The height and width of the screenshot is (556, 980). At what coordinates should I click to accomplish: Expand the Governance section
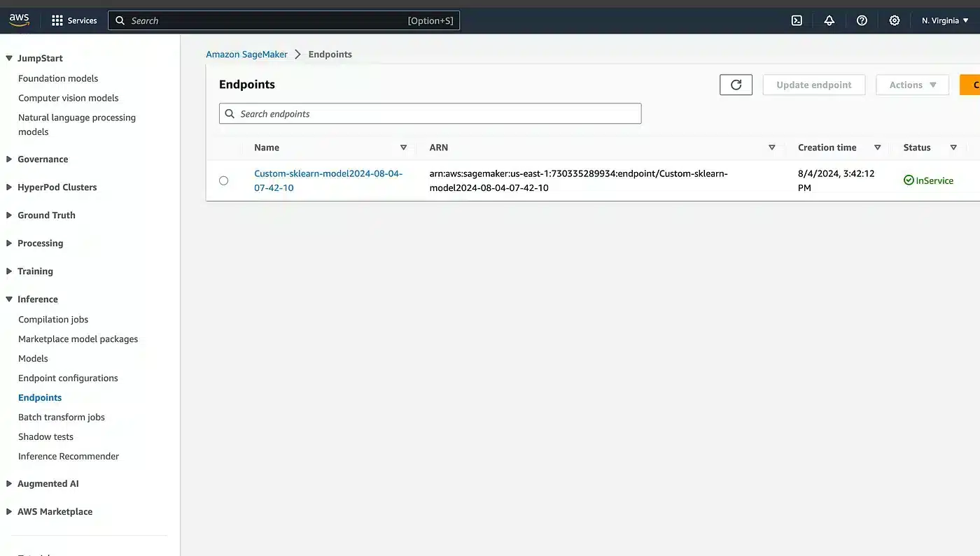click(9, 159)
